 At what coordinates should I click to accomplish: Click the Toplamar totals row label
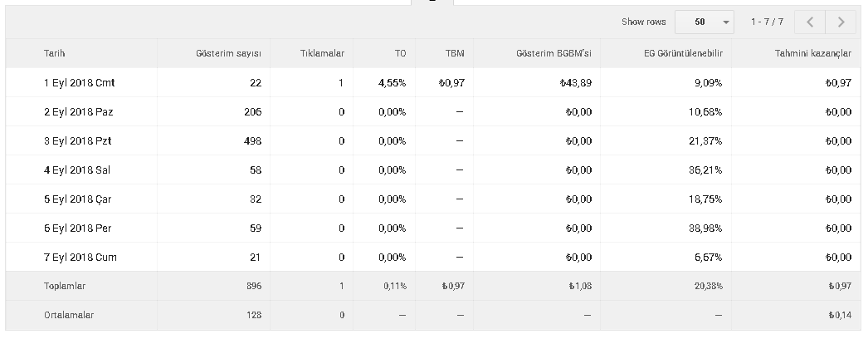point(64,287)
